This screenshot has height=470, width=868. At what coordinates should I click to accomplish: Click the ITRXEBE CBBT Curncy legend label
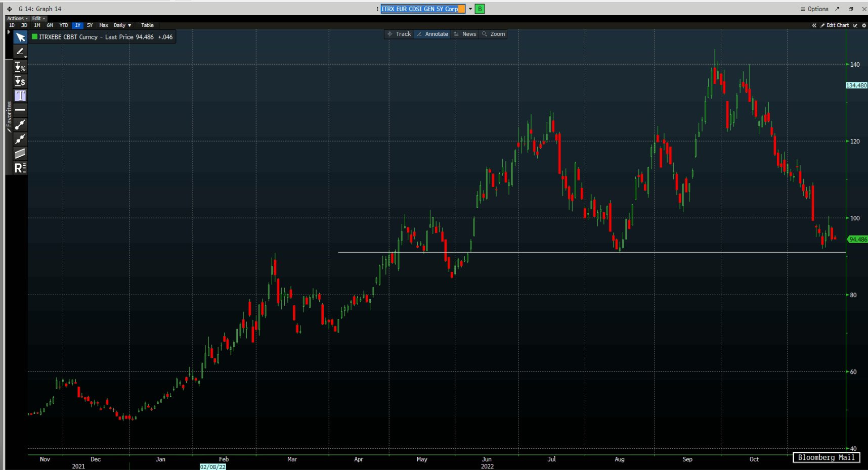[x=68, y=37]
